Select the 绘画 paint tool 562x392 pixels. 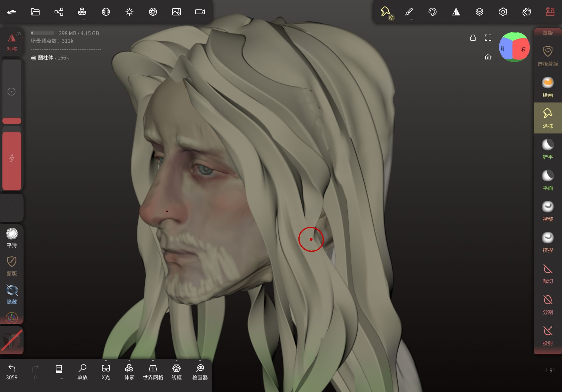pyautogui.click(x=548, y=87)
